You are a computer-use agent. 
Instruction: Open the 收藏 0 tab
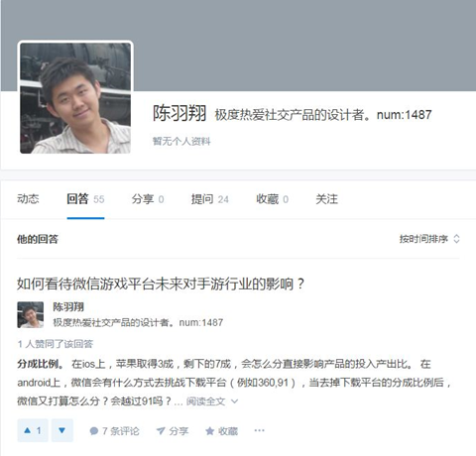pos(273,199)
